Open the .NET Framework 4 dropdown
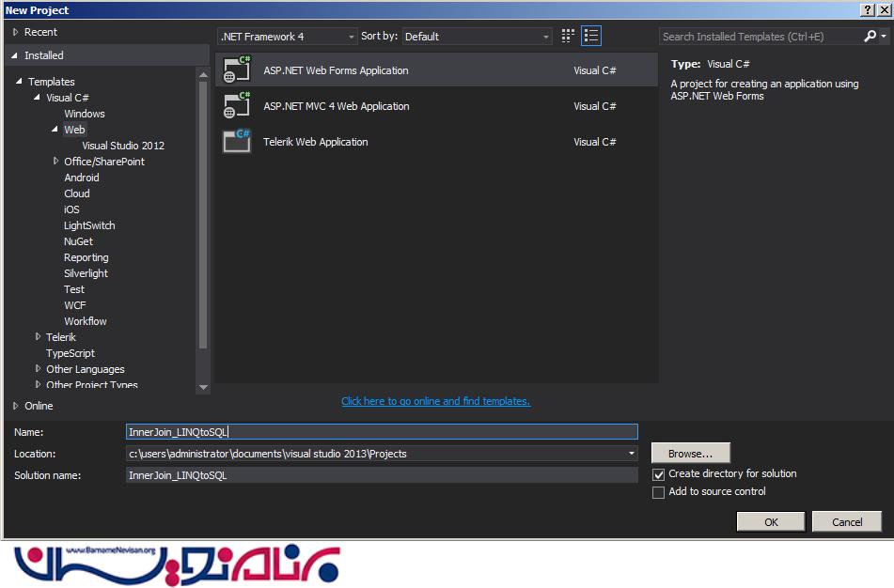Screen dimensions: 894x588 (x=288, y=37)
